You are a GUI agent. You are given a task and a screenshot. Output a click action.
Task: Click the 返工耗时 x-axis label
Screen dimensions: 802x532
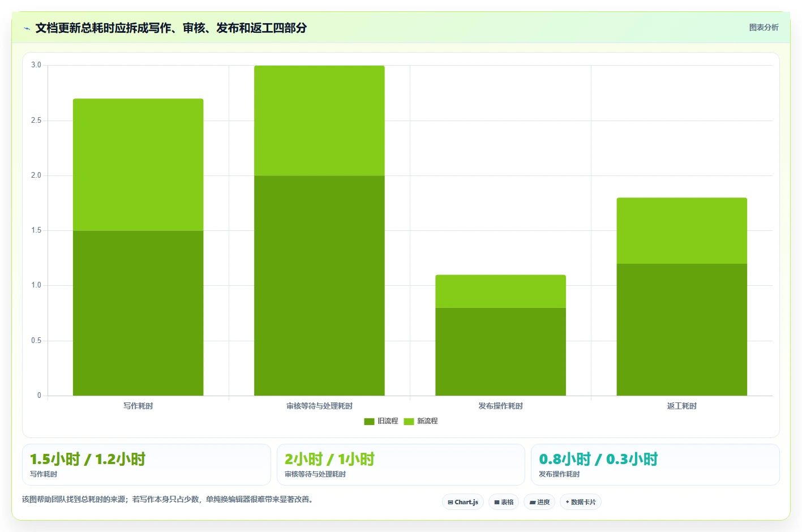[x=681, y=406]
